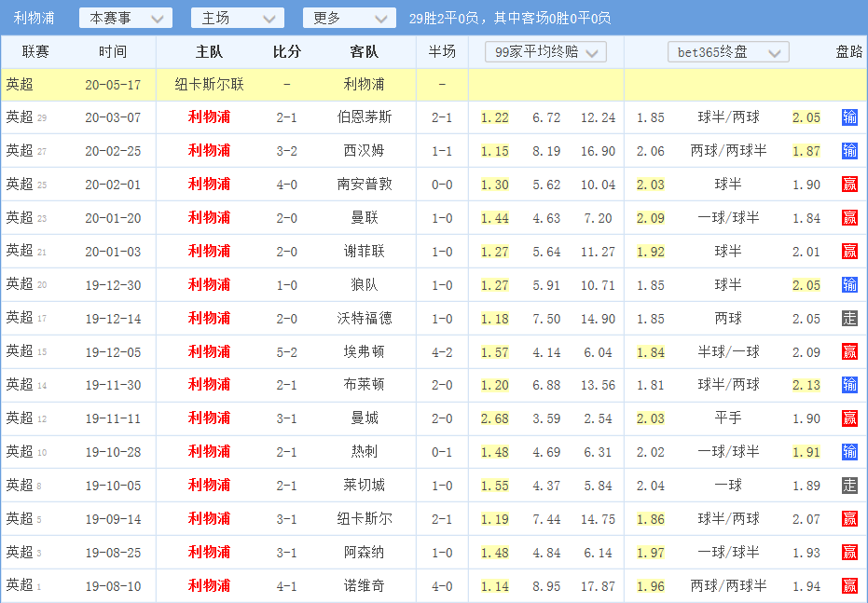Click 输 icon in 伯恩茅斯 row
The width and height of the screenshot is (868, 603).
click(x=849, y=117)
